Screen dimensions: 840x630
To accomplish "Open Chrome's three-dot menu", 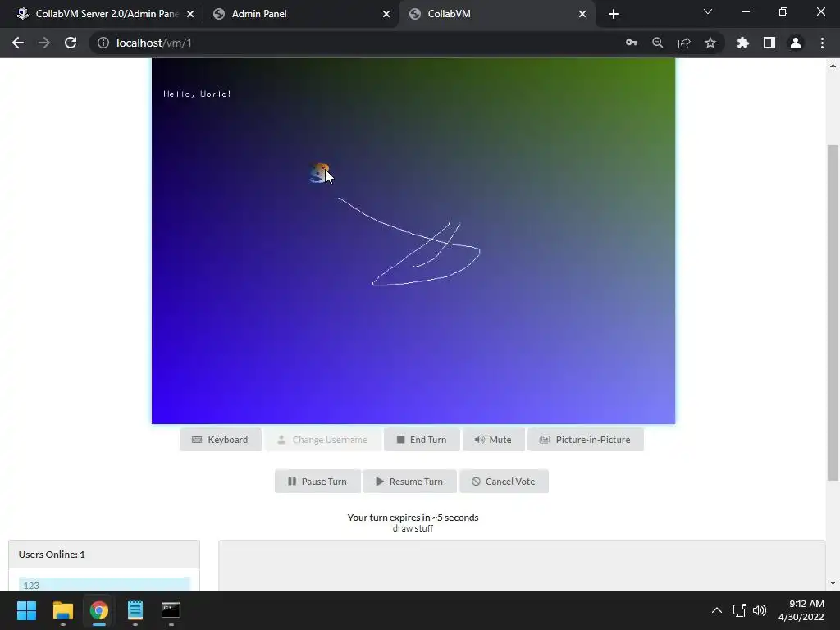I will click(822, 43).
